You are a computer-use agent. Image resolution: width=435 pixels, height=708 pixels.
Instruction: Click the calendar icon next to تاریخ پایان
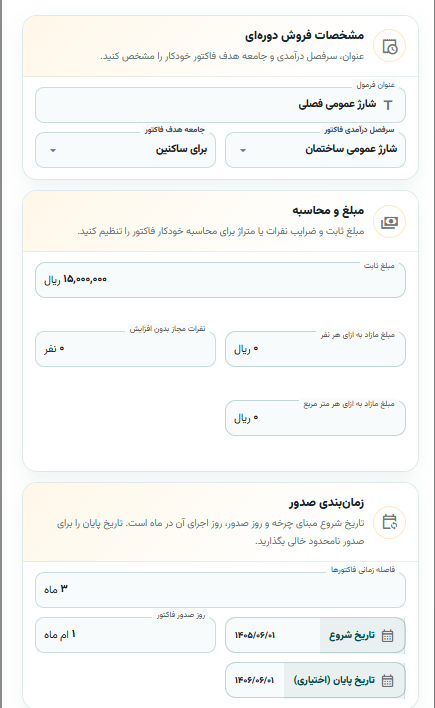(x=388, y=680)
